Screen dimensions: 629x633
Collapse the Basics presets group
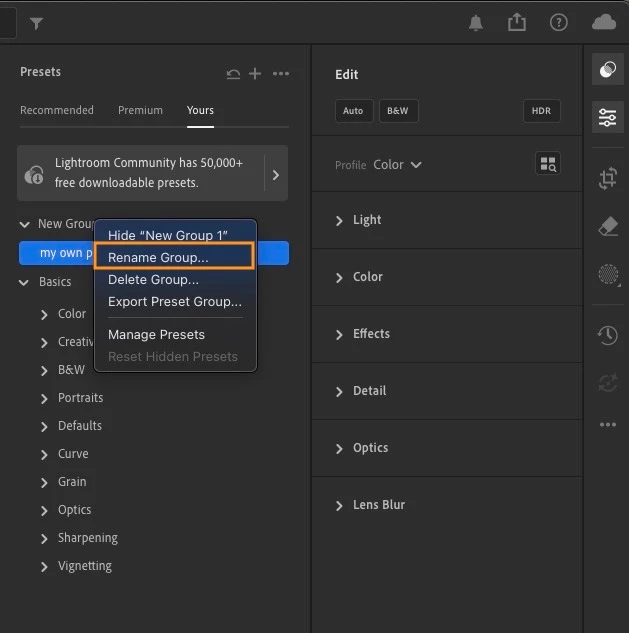point(24,282)
